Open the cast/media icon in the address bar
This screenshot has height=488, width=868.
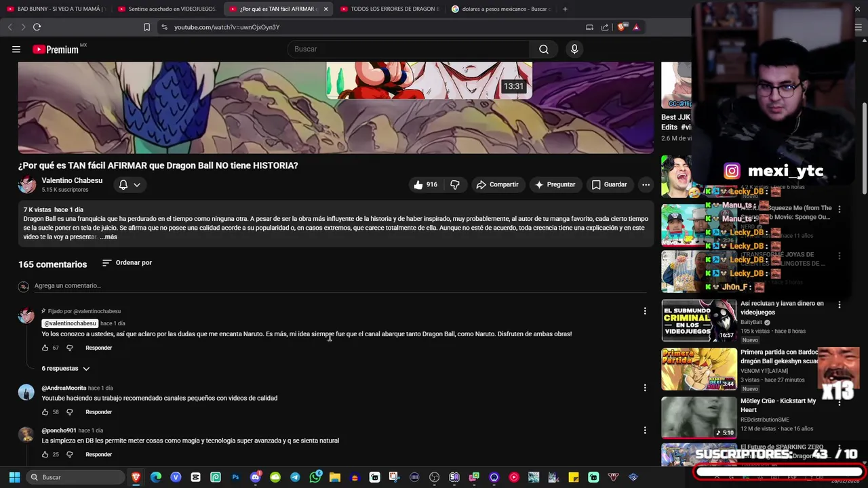click(589, 27)
